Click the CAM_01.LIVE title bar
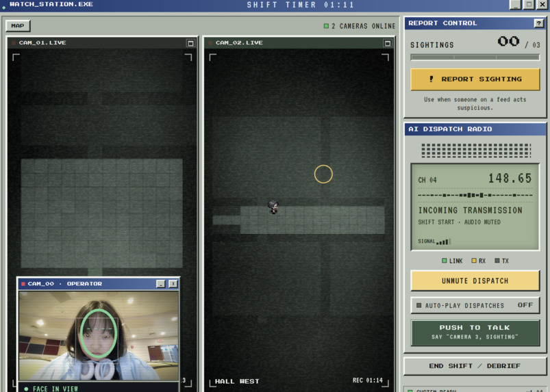550x392 pixels. click(x=103, y=42)
